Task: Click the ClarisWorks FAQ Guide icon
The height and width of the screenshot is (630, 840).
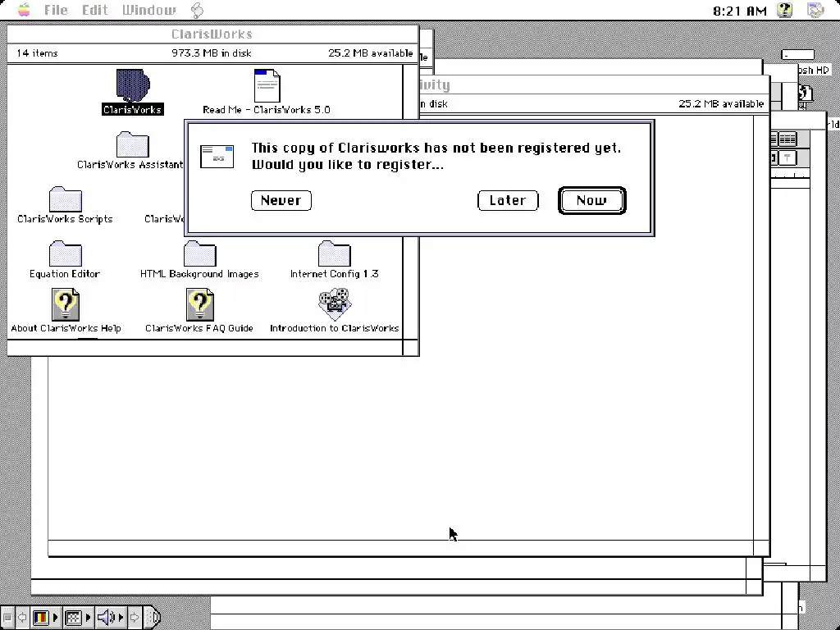Action: pyautogui.click(x=200, y=304)
